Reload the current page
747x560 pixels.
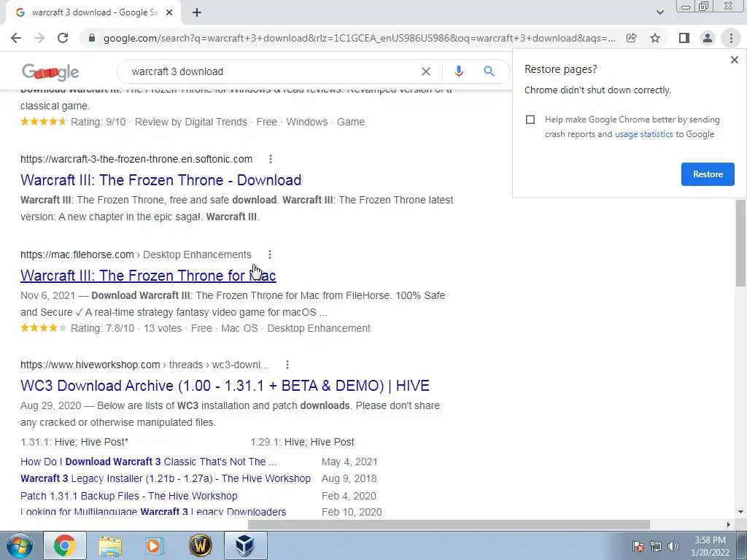tap(63, 38)
